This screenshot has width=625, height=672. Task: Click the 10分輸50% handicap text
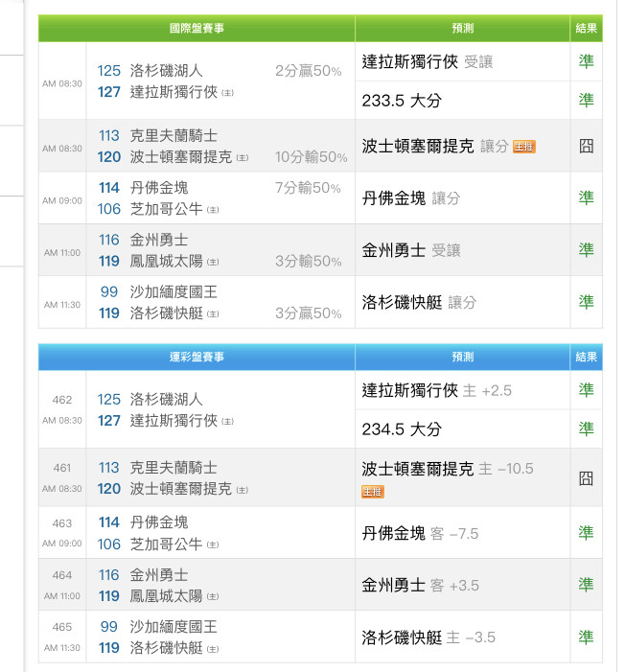pos(312,157)
